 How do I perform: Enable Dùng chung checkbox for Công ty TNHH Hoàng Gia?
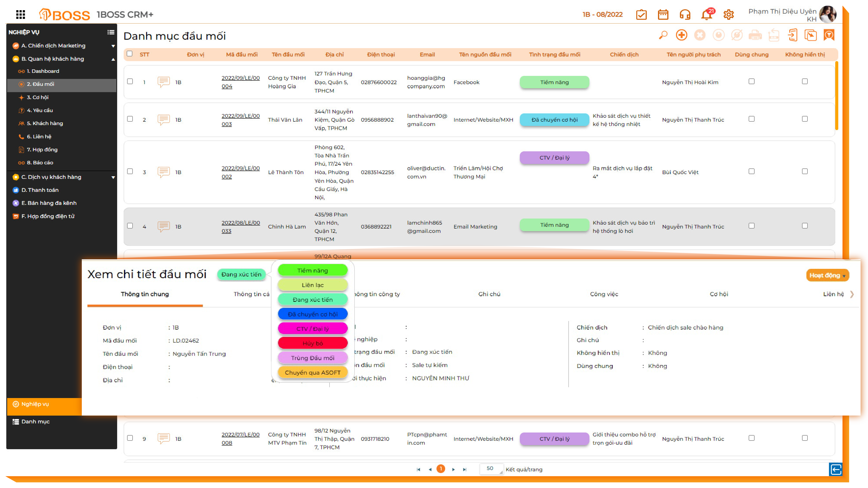pos(752,82)
